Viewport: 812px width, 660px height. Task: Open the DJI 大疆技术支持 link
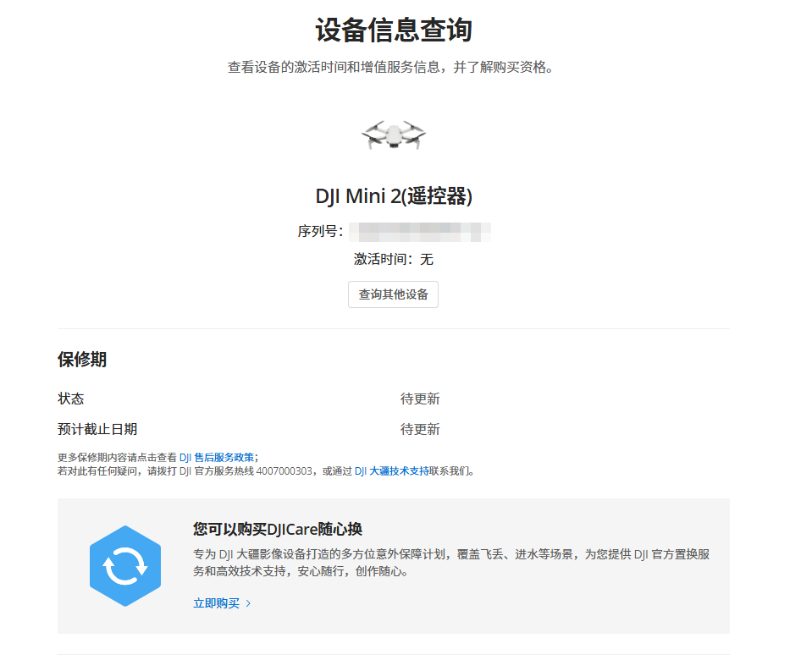tap(391, 471)
